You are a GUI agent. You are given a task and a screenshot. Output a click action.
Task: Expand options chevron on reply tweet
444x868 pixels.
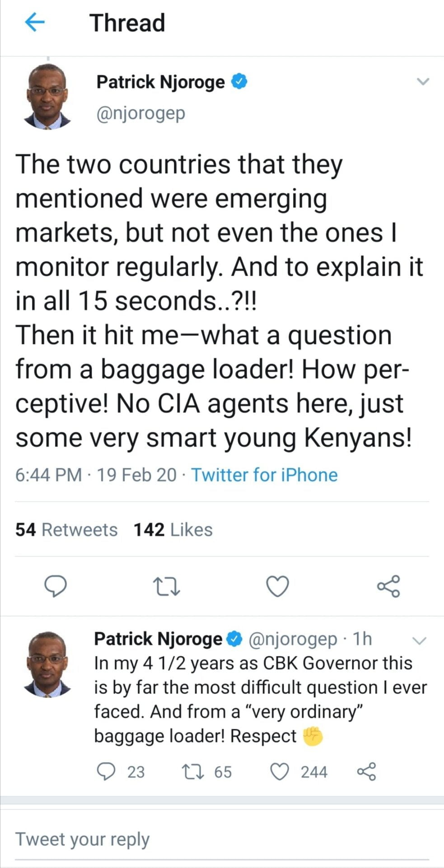coord(420,640)
